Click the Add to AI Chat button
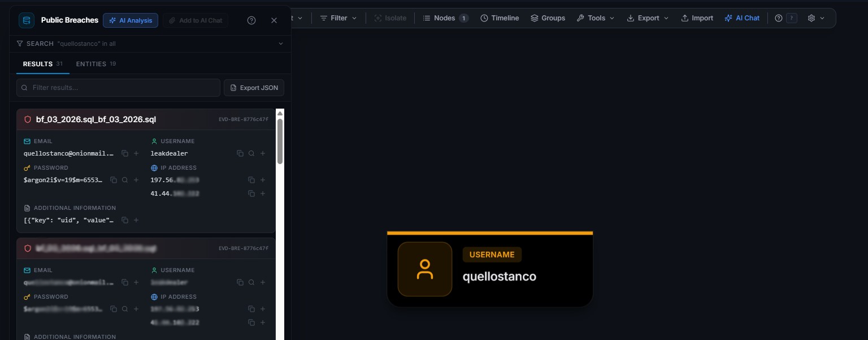 (x=196, y=20)
